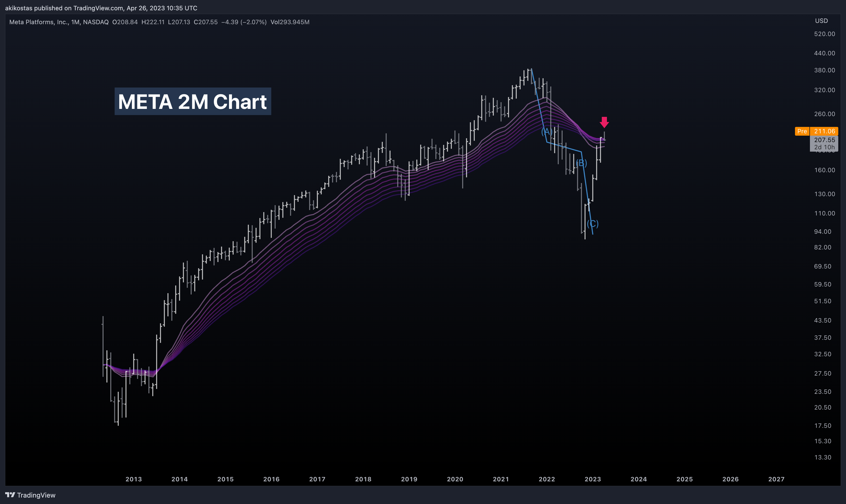
Task: Click the 43.50 price scale value
Action: point(823,321)
